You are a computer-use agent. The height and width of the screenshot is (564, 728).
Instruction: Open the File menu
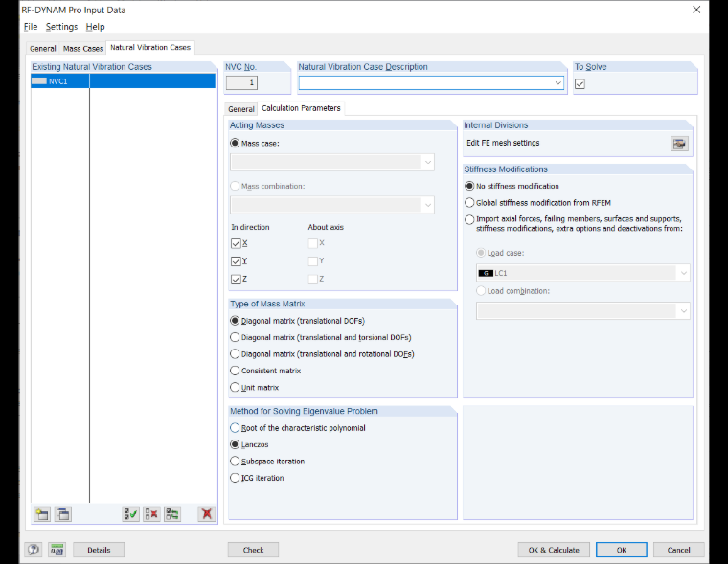point(31,27)
